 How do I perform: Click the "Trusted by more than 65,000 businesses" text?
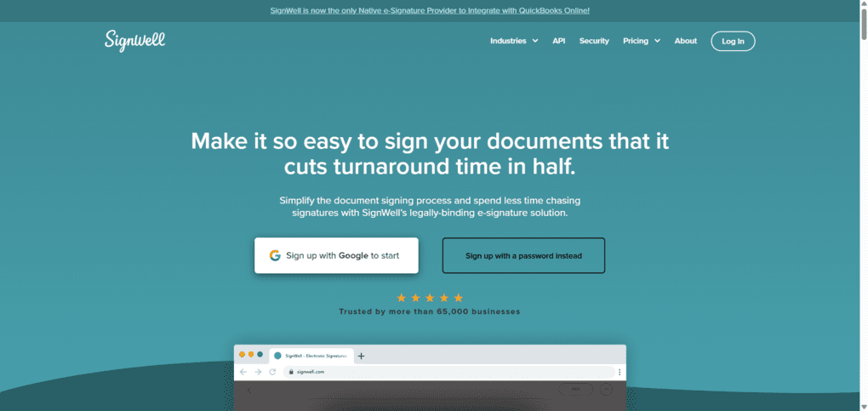click(430, 311)
